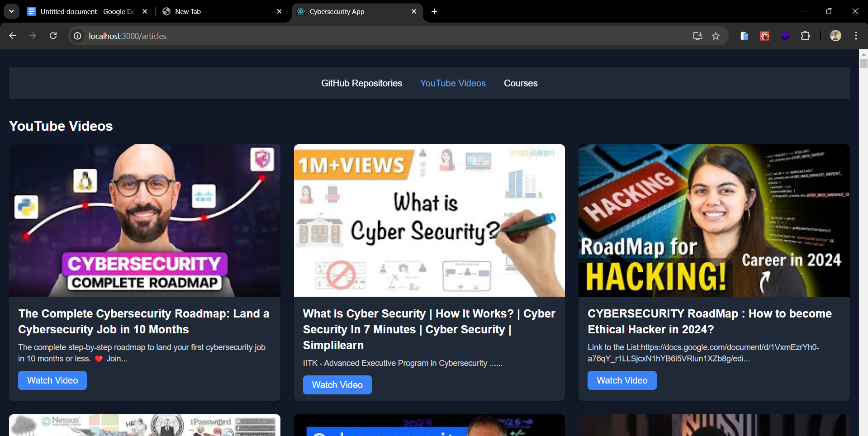868x436 pixels.
Task: Close the Cybersecurity App tab
Action: click(x=414, y=11)
